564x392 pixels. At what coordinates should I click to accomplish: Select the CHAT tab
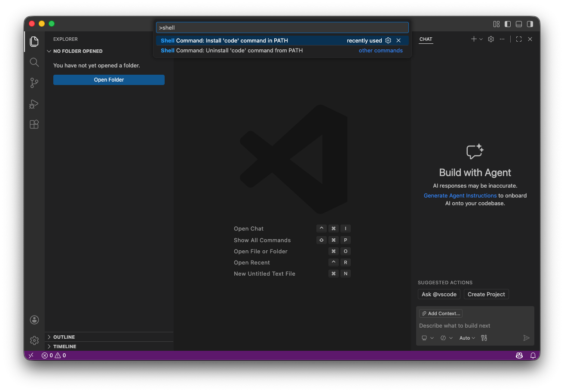(426, 39)
